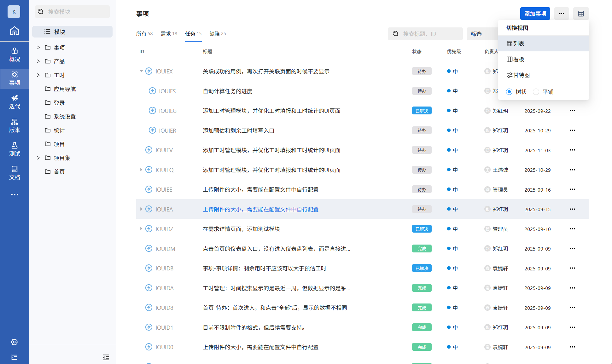Expand the IOUIDZ task row
Image resolution: width=612 pixels, height=364 pixels.
pos(141,229)
